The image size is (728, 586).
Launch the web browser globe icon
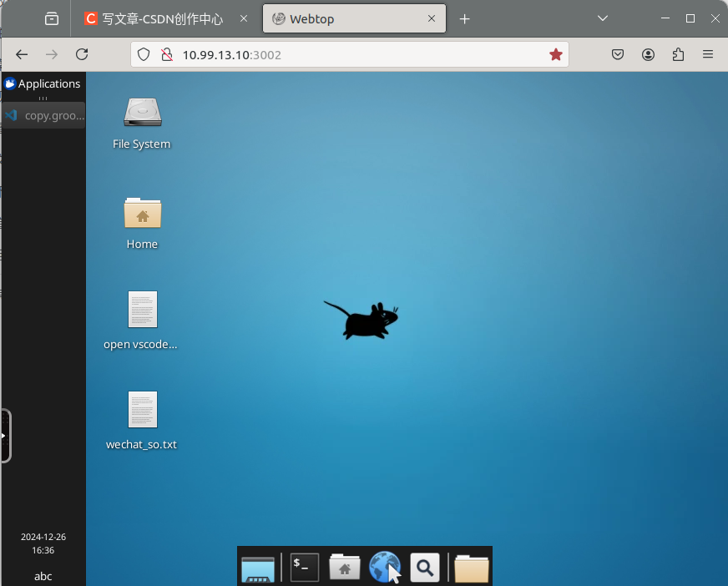click(385, 568)
